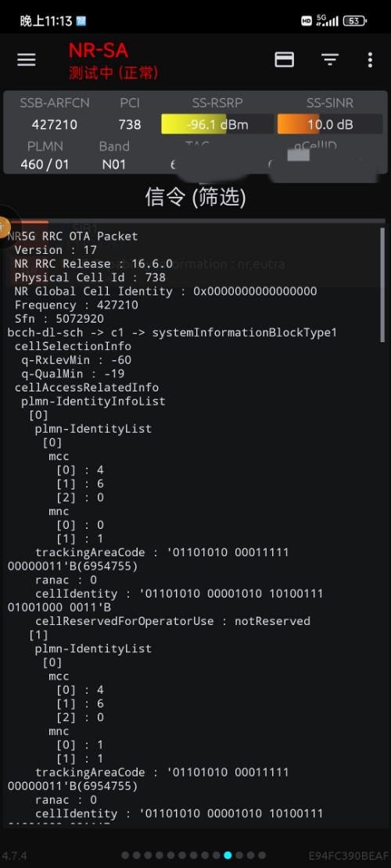Select the highlighted cyan page indicator dot
The image size is (391, 868).
[x=228, y=855]
